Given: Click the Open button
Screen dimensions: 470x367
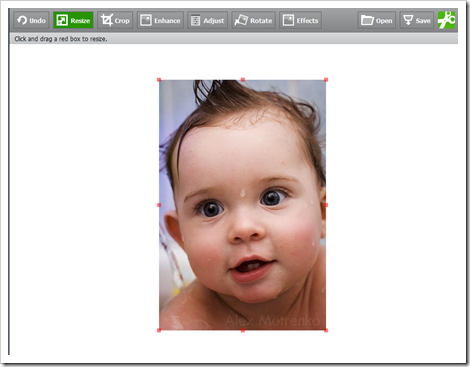Looking at the screenshot, I should pyautogui.click(x=377, y=20).
